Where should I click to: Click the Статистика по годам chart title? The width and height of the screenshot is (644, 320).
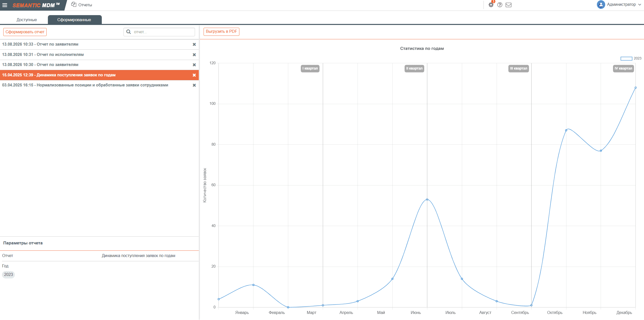point(422,48)
